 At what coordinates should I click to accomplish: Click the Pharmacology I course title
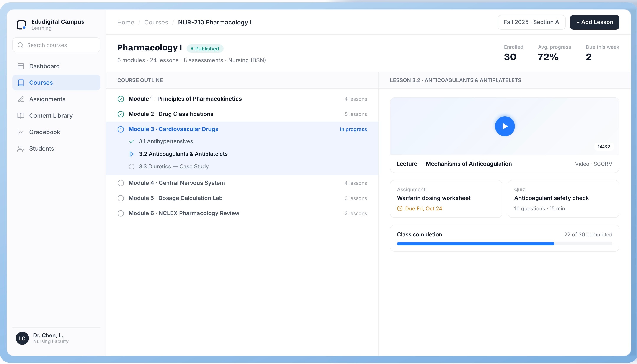tap(150, 48)
